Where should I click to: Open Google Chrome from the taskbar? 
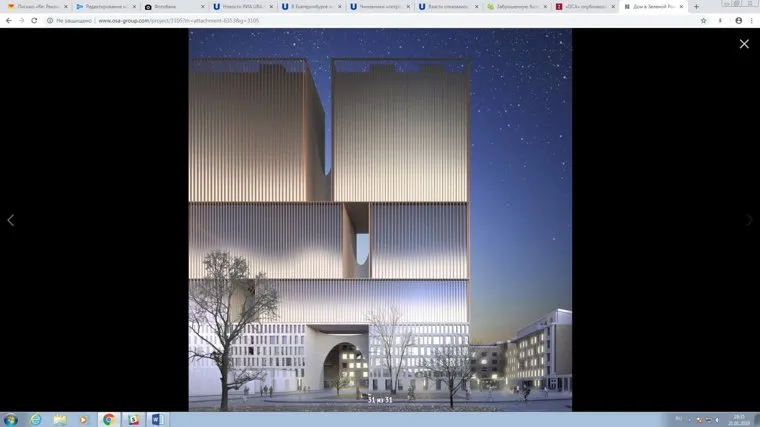pos(109,419)
